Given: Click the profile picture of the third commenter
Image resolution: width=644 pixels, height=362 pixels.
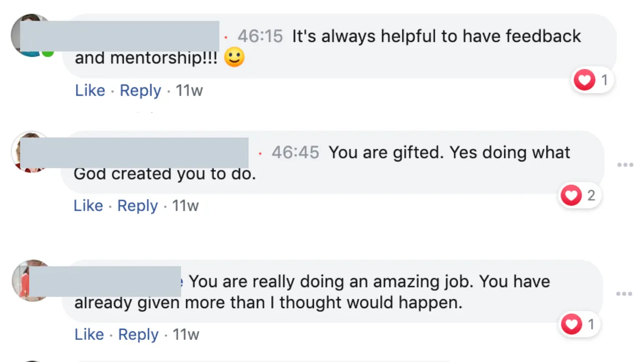Looking at the screenshot, I should [x=33, y=281].
